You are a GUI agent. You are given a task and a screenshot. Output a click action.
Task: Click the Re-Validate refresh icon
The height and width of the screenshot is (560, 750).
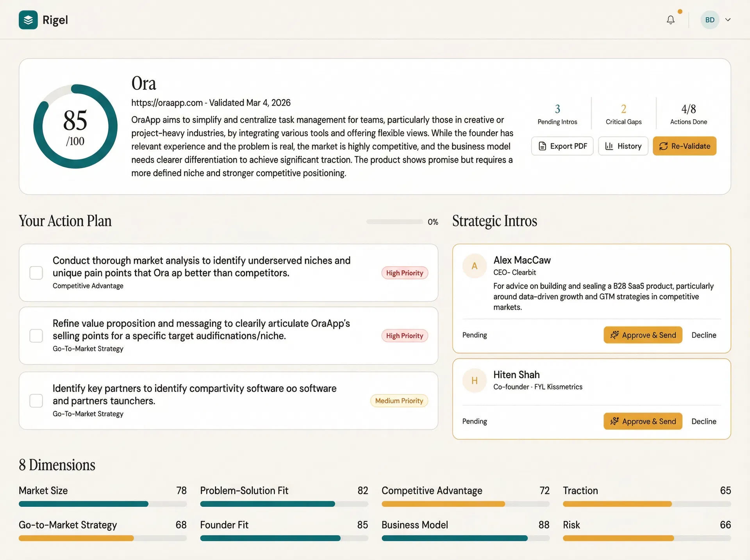tap(663, 146)
